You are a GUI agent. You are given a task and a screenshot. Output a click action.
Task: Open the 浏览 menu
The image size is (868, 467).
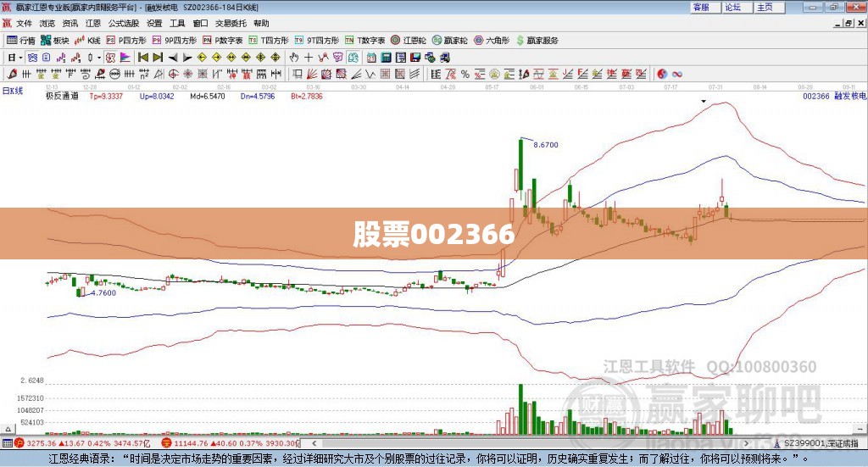pos(47,23)
